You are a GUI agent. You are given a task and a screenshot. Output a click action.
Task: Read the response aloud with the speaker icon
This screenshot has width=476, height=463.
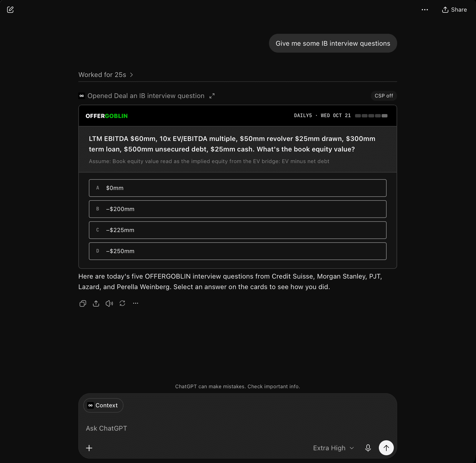(x=109, y=303)
